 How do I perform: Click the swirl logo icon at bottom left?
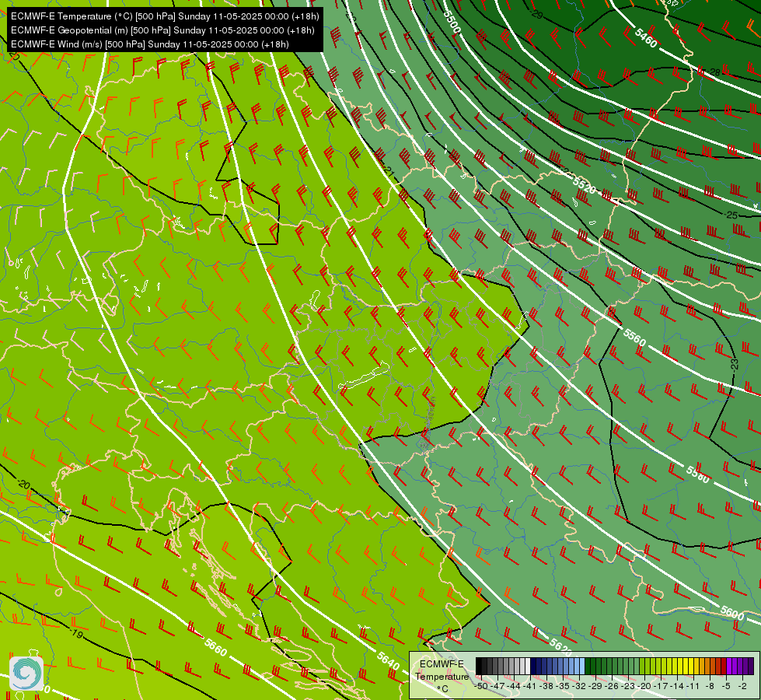[x=26, y=674]
